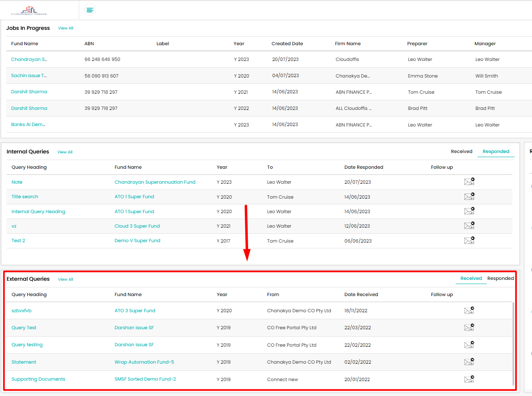The width and height of the screenshot is (532, 396).
Task: Switch to Received tab in Internal Queries
Action: (x=461, y=151)
